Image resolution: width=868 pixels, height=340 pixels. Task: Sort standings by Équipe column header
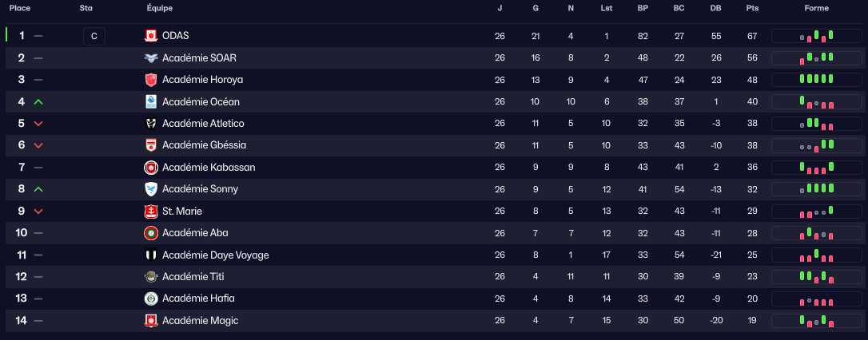point(160,8)
